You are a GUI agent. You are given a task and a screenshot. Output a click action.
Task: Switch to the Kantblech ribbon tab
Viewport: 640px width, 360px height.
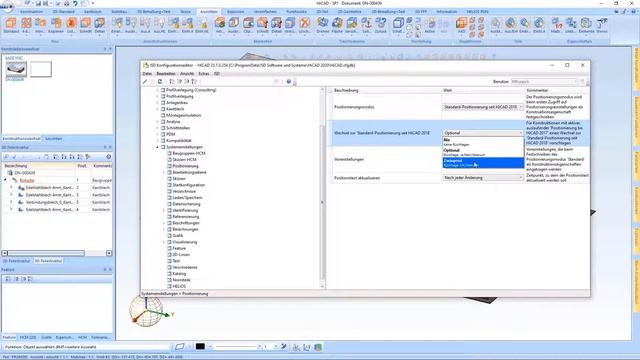click(93, 12)
